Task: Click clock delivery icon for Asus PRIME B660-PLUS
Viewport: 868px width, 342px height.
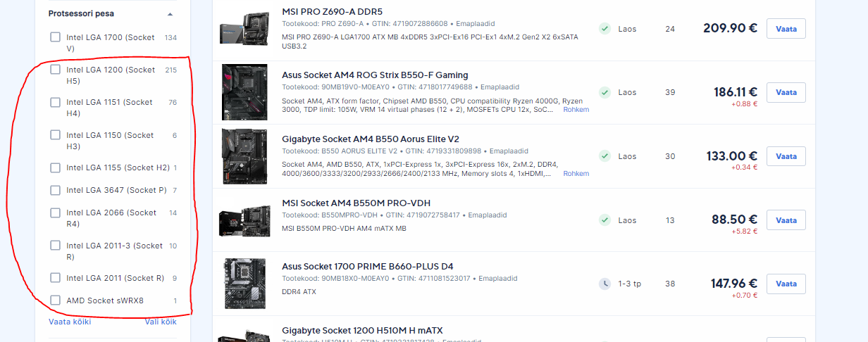Action: pos(604,284)
